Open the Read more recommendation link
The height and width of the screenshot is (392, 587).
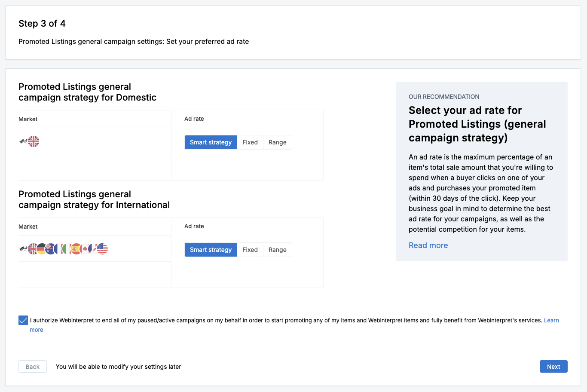point(428,245)
